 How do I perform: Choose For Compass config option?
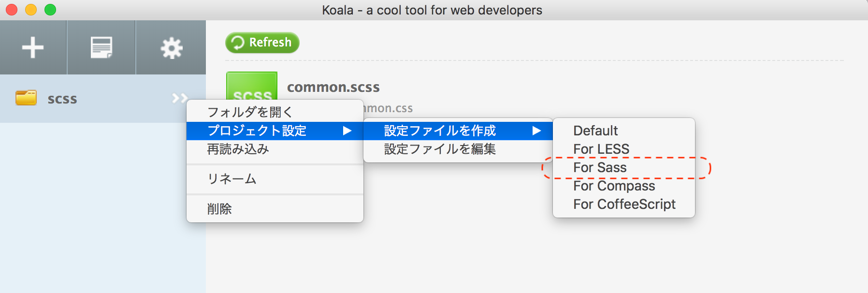(614, 186)
